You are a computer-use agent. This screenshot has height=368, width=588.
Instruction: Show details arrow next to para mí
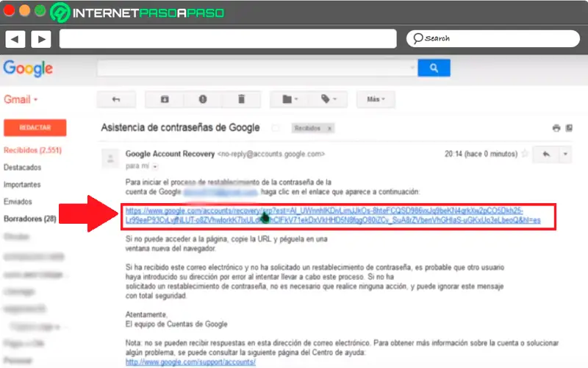click(155, 166)
